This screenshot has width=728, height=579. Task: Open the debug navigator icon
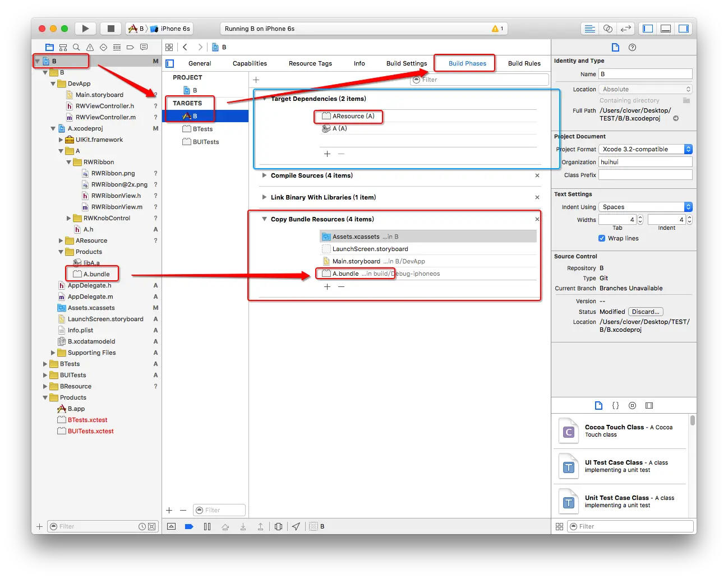[117, 48]
